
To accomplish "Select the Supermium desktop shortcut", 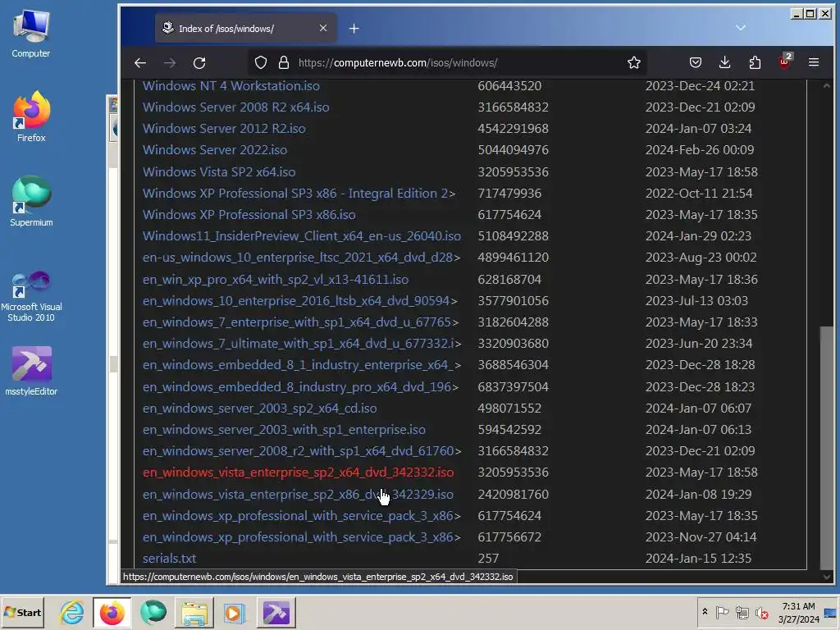I will pos(31,201).
